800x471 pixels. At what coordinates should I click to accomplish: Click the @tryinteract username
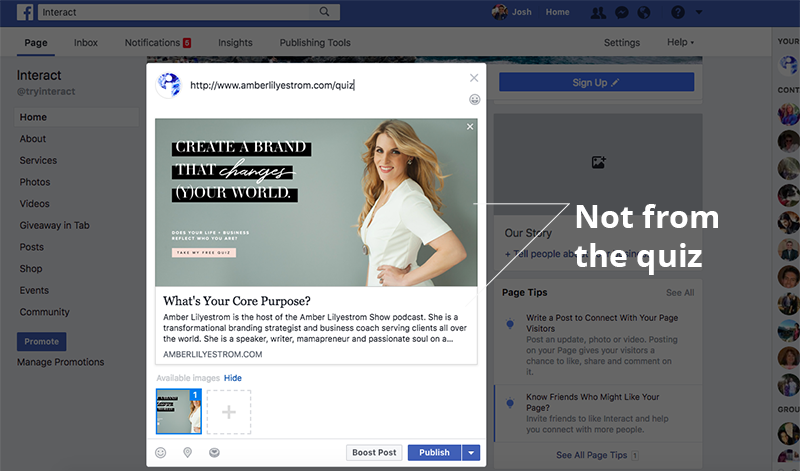pos(46,91)
